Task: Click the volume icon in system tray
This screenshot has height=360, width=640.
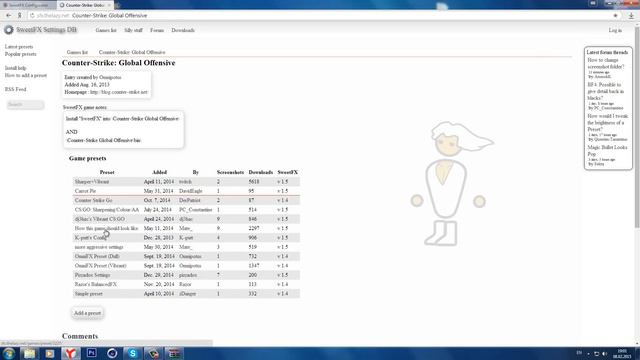Action: [x=604, y=353]
